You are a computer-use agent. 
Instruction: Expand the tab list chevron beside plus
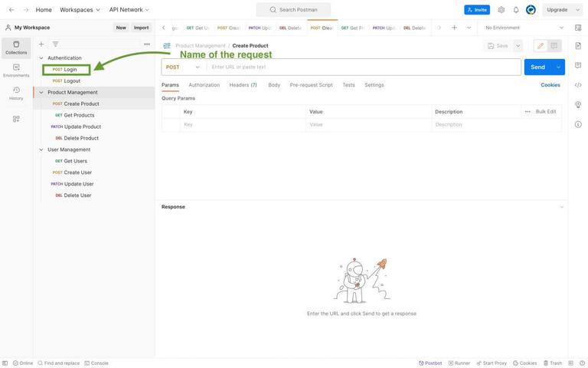point(469,28)
